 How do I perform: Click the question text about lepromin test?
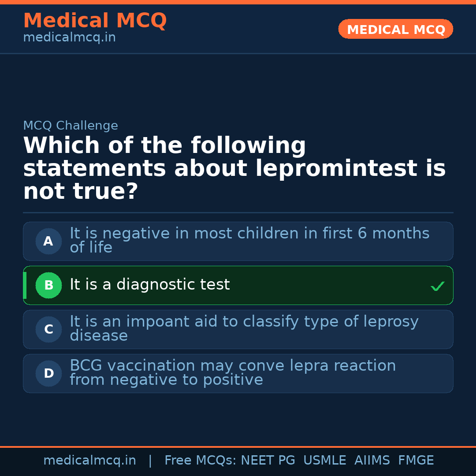[x=234, y=169]
